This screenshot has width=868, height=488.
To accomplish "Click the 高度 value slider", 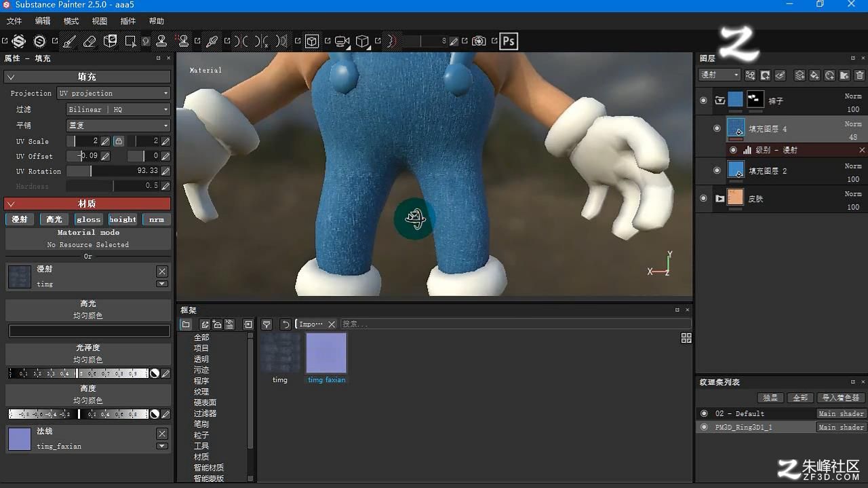I will click(x=78, y=414).
